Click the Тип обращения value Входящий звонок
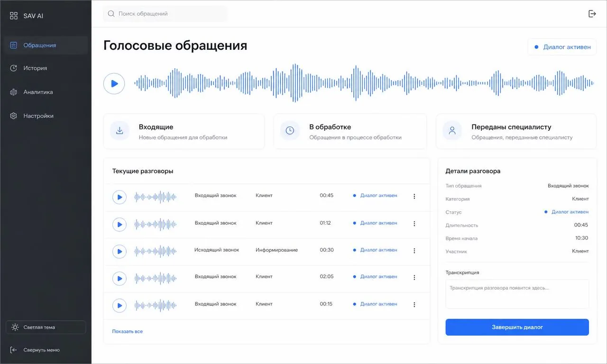 pyautogui.click(x=568, y=186)
